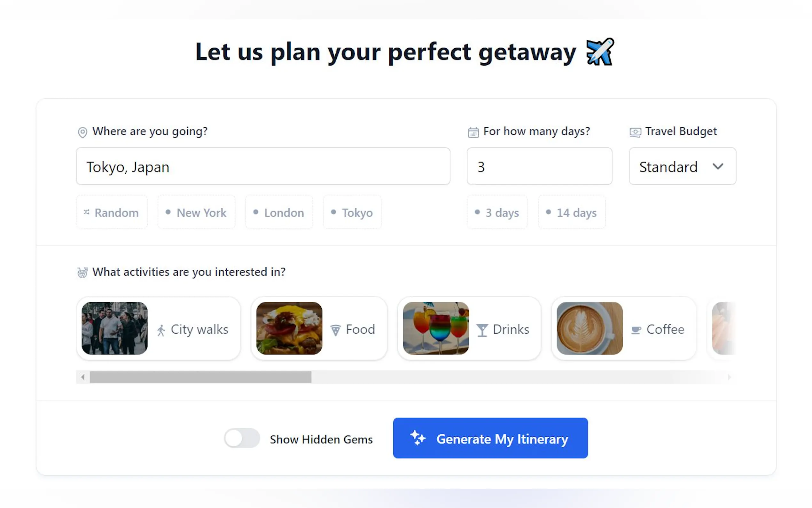Select the City walks activity card

point(159,328)
